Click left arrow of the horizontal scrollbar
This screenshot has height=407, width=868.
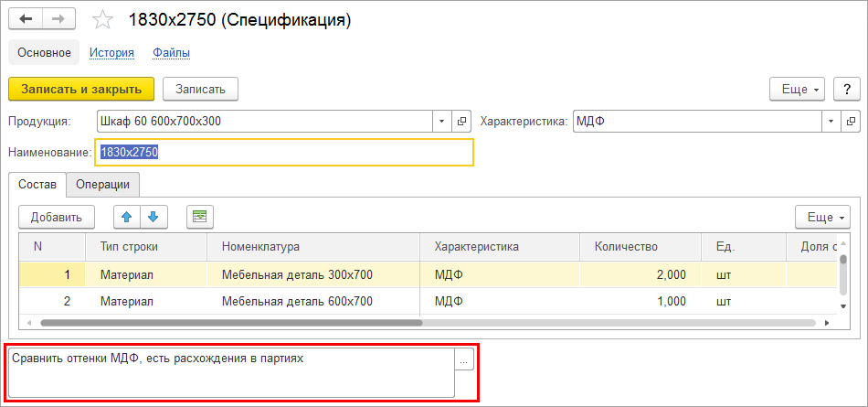point(29,322)
